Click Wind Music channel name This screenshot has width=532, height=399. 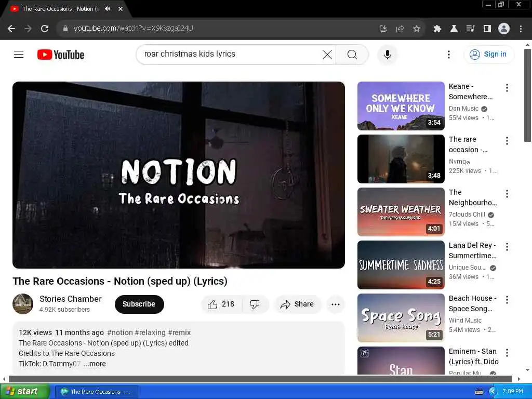465,320
